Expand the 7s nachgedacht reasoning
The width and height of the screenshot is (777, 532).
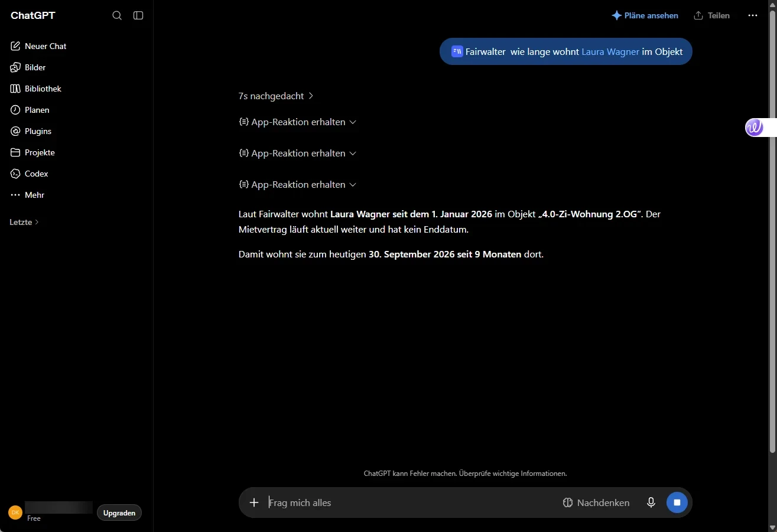tap(276, 96)
